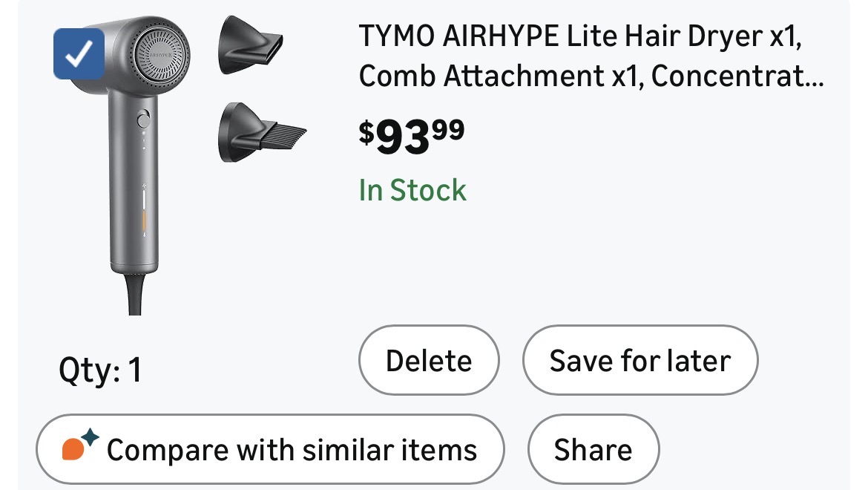Image resolution: width=868 pixels, height=490 pixels.
Task: Compare with similar items
Action: tap(270, 450)
